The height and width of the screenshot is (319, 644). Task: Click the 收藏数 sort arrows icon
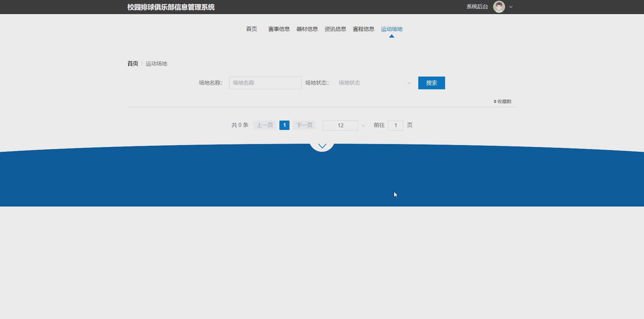click(x=495, y=101)
